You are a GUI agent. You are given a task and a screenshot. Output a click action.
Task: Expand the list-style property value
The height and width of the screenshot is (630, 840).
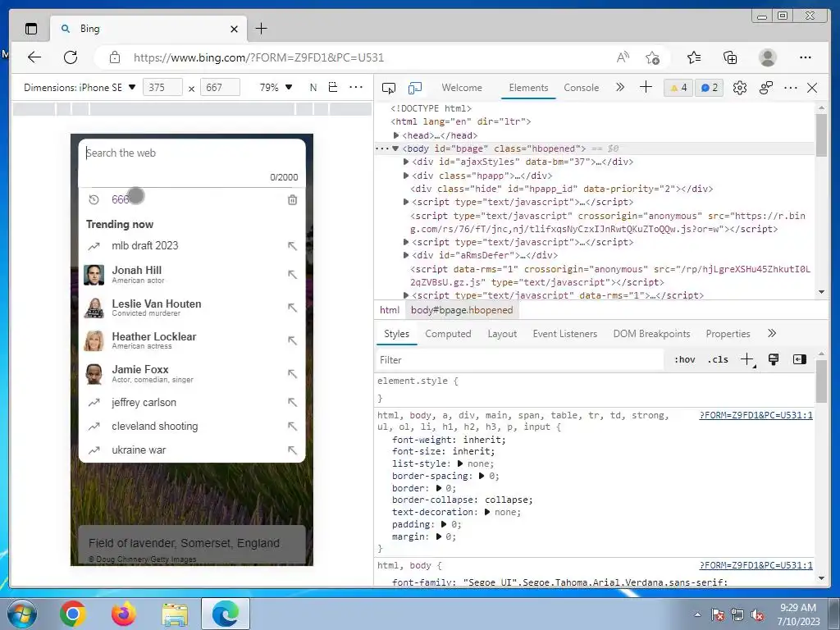click(x=460, y=464)
